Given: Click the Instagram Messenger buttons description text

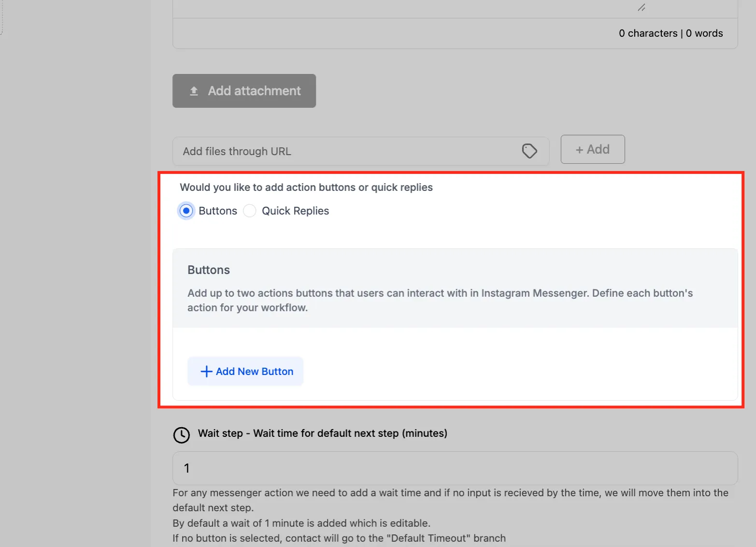Looking at the screenshot, I should [440, 300].
